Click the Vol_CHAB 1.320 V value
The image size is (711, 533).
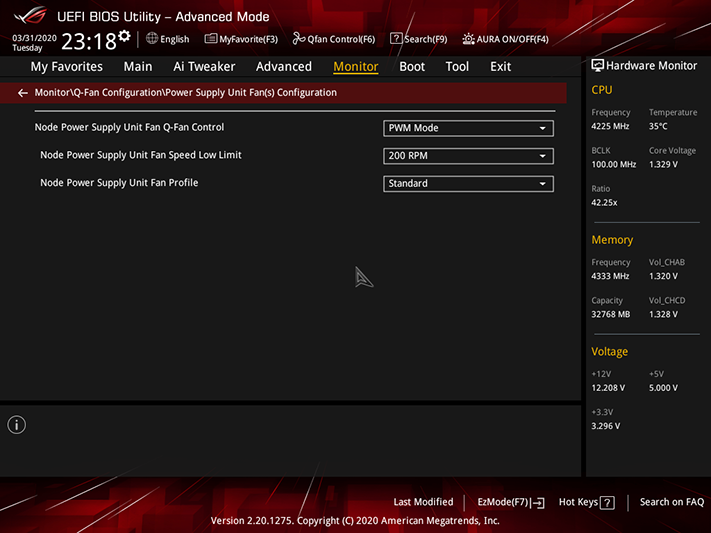pyautogui.click(x=663, y=276)
